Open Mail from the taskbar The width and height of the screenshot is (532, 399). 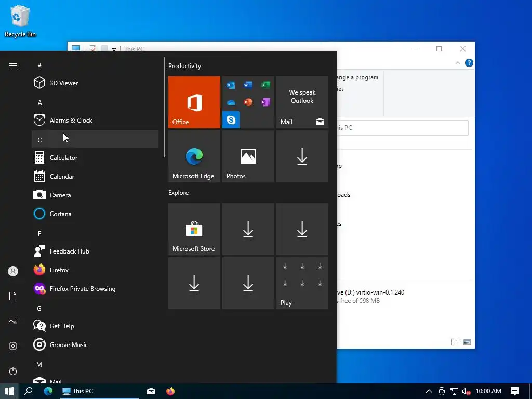pyautogui.click(x=151, y=391)
